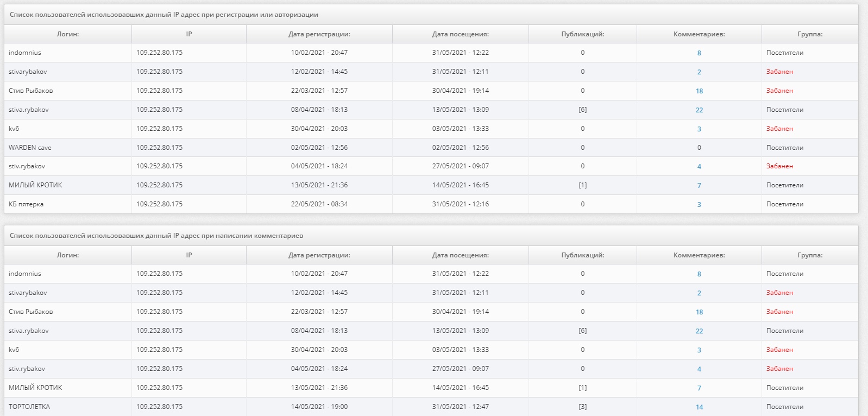Open the 14 comments link for ТОРТОЛЕТКА

pos(699,407)
